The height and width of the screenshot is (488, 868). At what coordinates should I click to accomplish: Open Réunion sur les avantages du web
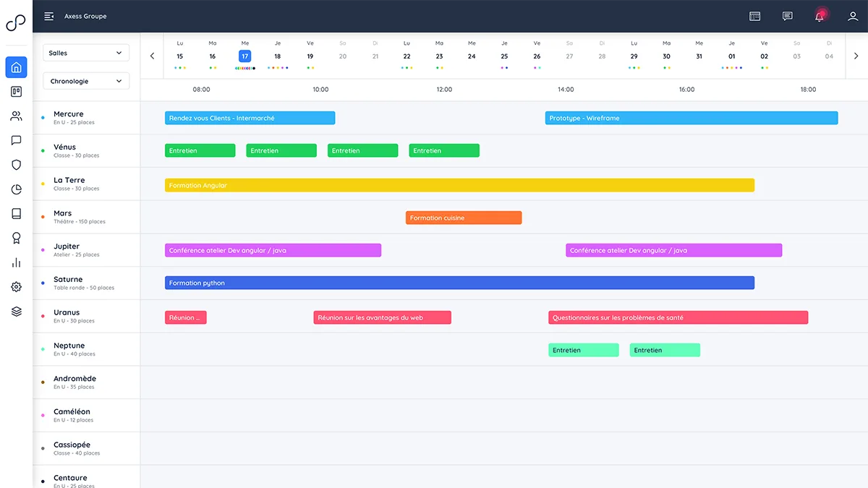(383, 317)
